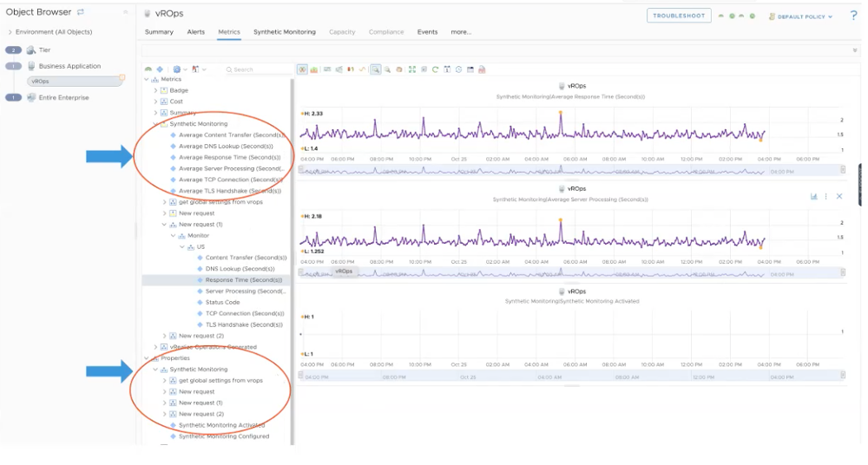Open the 'more...' tab menu

click(x=461, y=32)
